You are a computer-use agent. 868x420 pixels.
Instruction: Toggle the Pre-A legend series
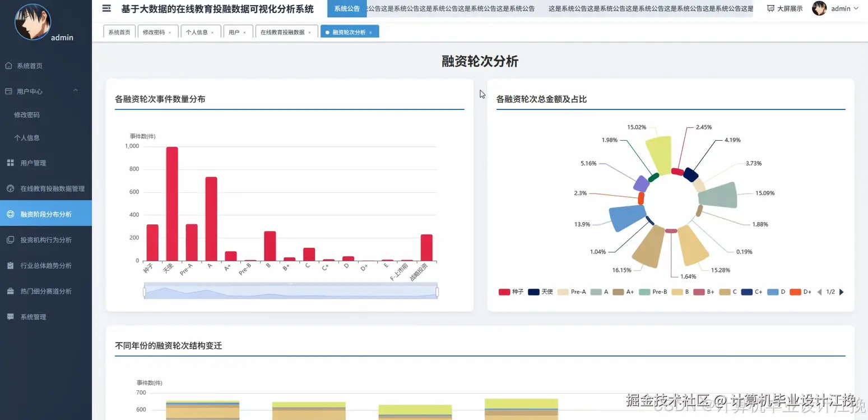pyautogui.click(x=572, y=292)
